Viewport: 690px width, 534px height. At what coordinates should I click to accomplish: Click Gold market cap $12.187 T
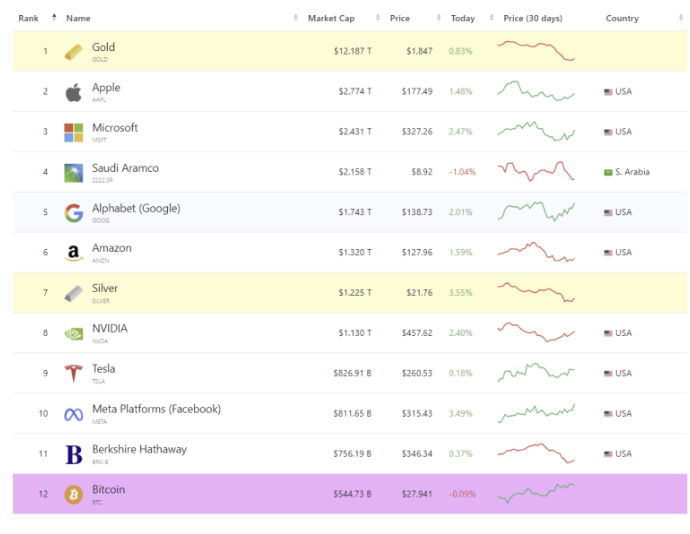tap(352, 52)
